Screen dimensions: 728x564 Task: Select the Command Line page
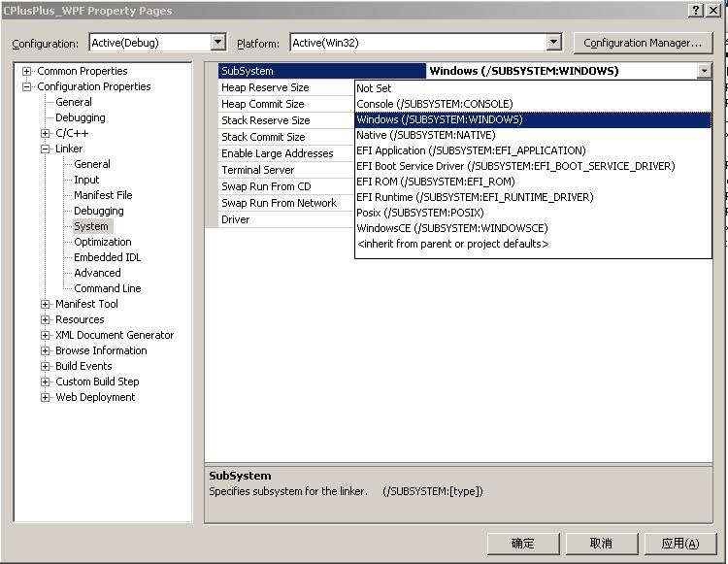107,288
